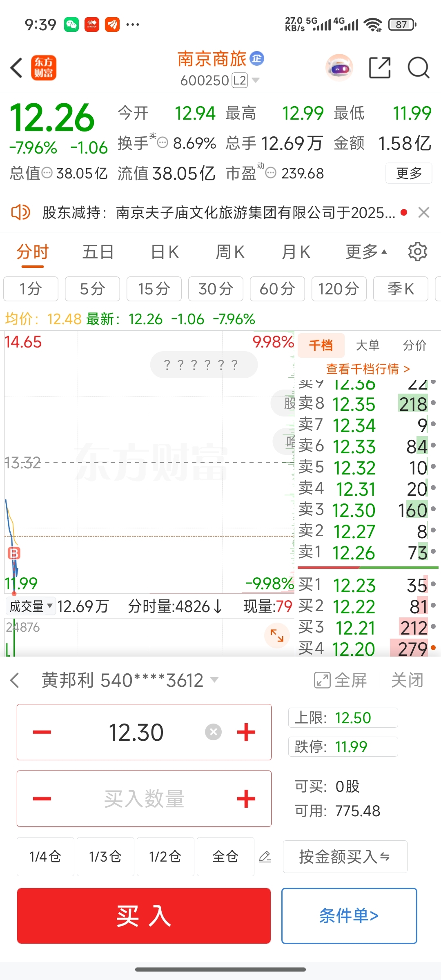Tap the 更多 quote details button
This screenshot has height=980, width=441.
409,173
